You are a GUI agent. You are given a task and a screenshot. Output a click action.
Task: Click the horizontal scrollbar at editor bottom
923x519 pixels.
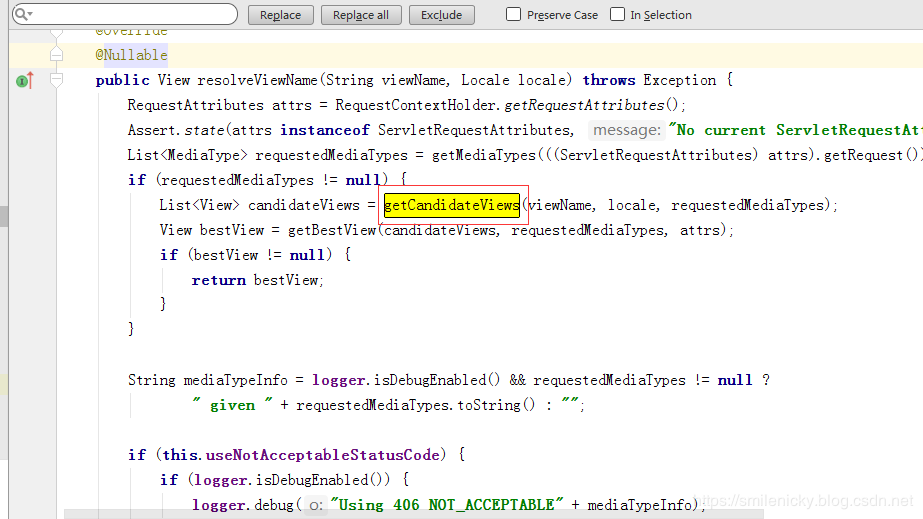(400, 514)
